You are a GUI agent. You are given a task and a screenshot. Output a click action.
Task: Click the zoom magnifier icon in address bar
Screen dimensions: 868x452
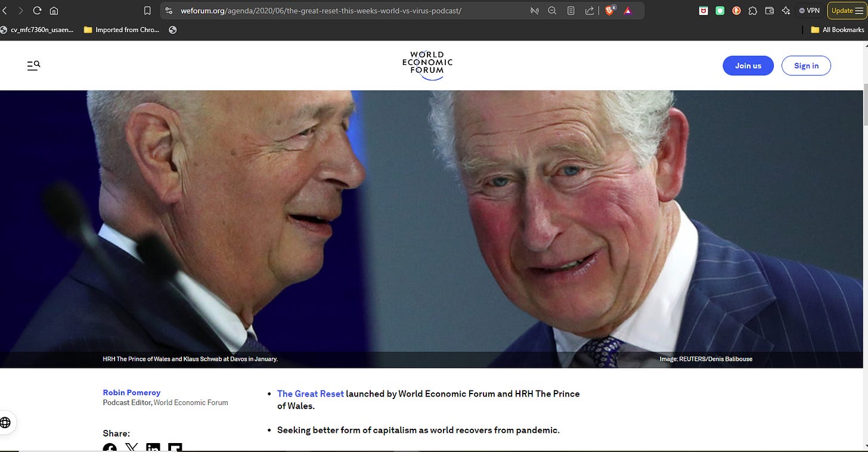551,10
